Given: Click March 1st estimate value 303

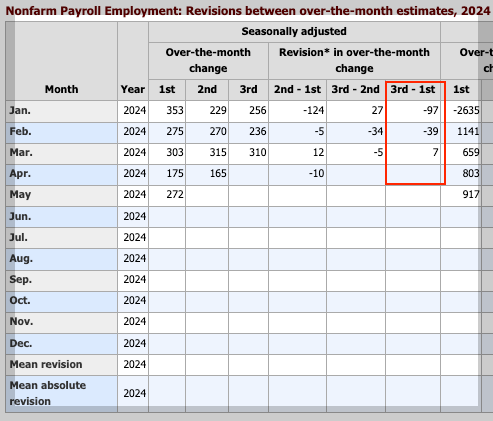Looking at the screenshot, I should point(175,152).
